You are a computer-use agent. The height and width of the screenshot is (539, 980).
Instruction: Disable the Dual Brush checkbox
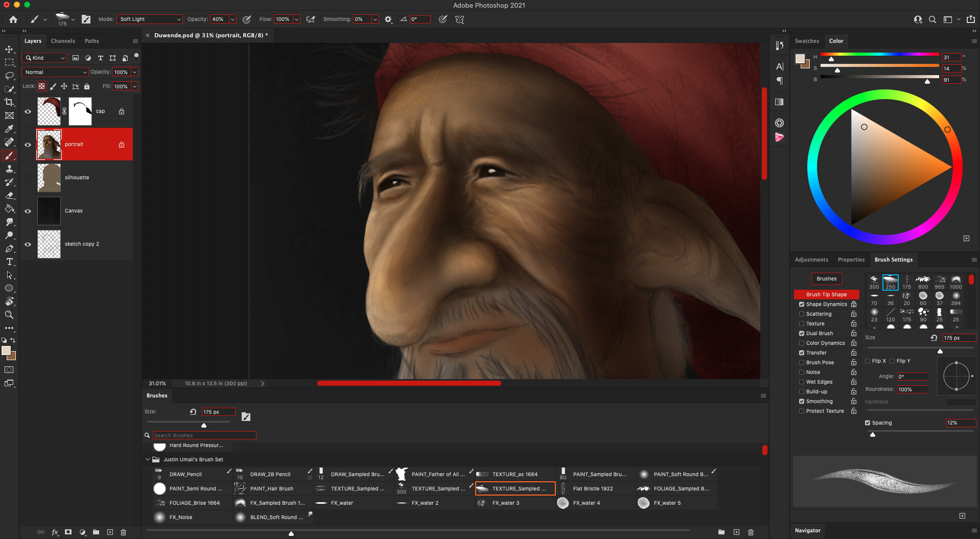click(802, 334)
